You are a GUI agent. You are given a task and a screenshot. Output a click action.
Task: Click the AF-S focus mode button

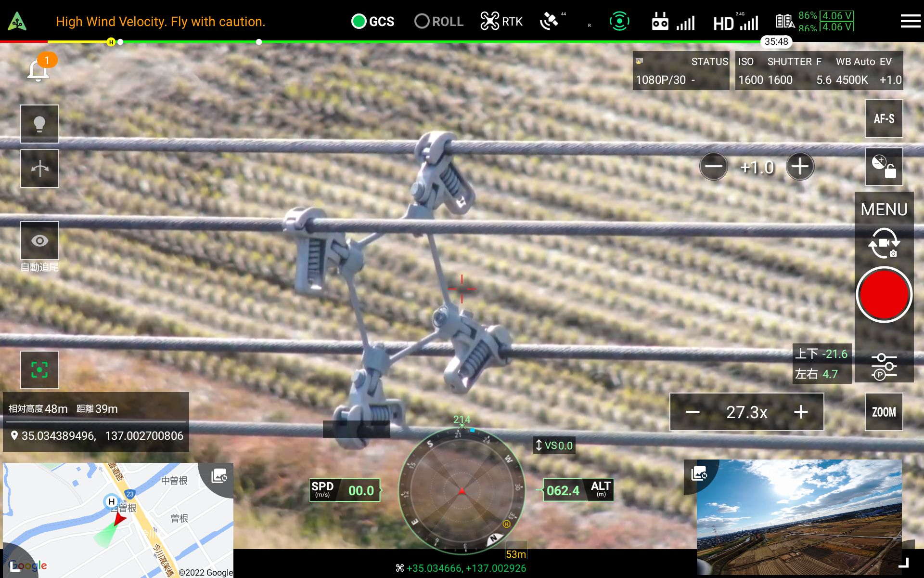(884, 118)
